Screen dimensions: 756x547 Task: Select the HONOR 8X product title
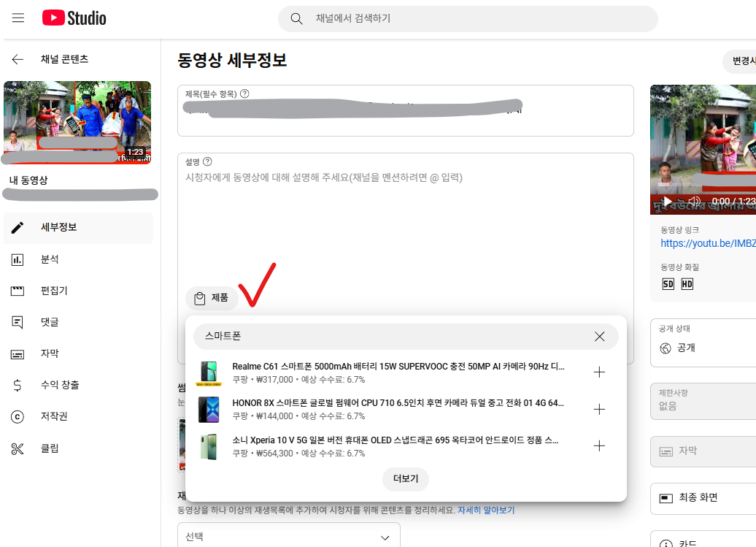[x=398, y=403]
